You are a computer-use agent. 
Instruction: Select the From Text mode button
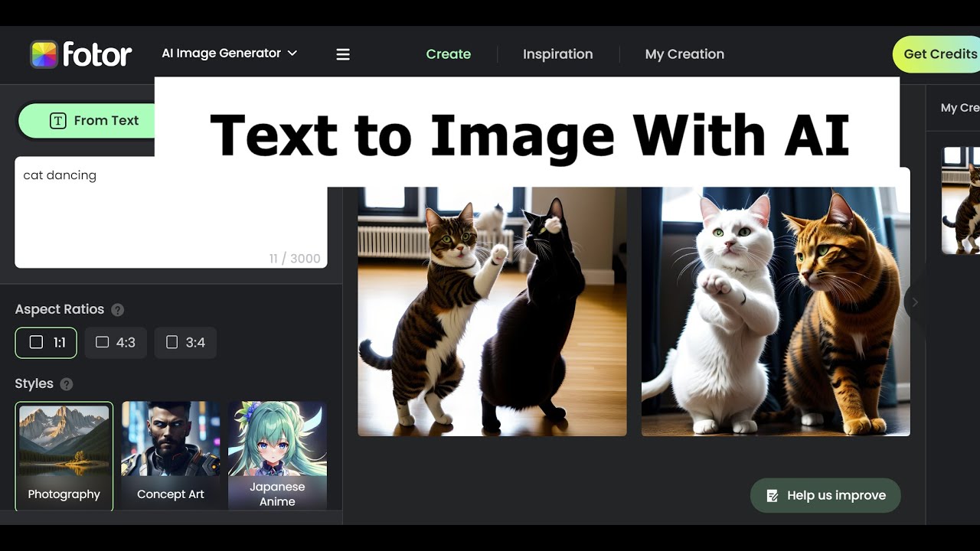coord(87,121)
